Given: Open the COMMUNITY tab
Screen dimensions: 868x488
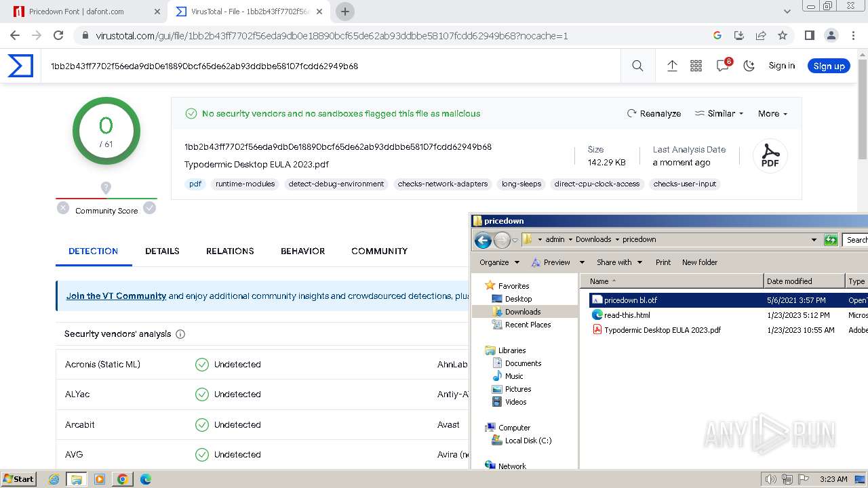Looking at the screenshot, I should coord(379,251).
